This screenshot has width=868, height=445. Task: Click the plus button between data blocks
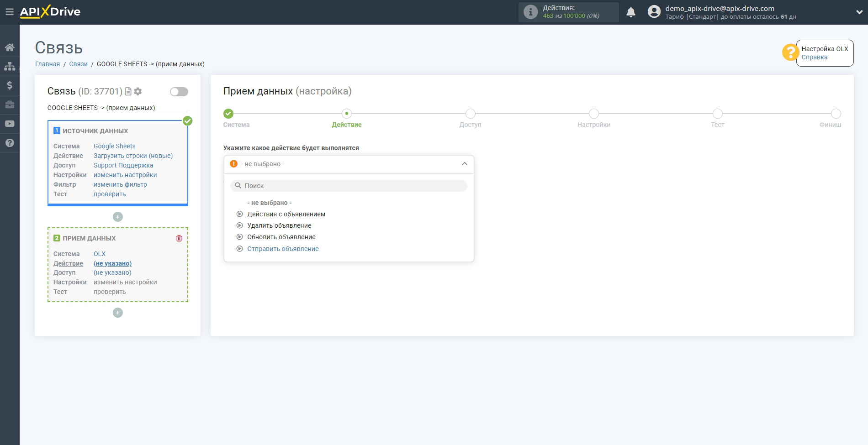pos(118,217)
